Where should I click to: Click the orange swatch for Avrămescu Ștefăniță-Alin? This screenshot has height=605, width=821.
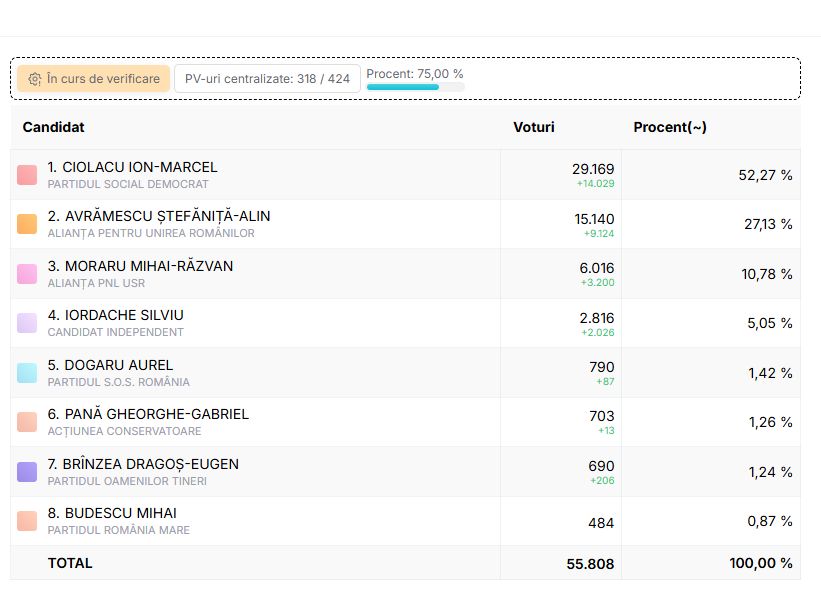[x=27, y=224]
